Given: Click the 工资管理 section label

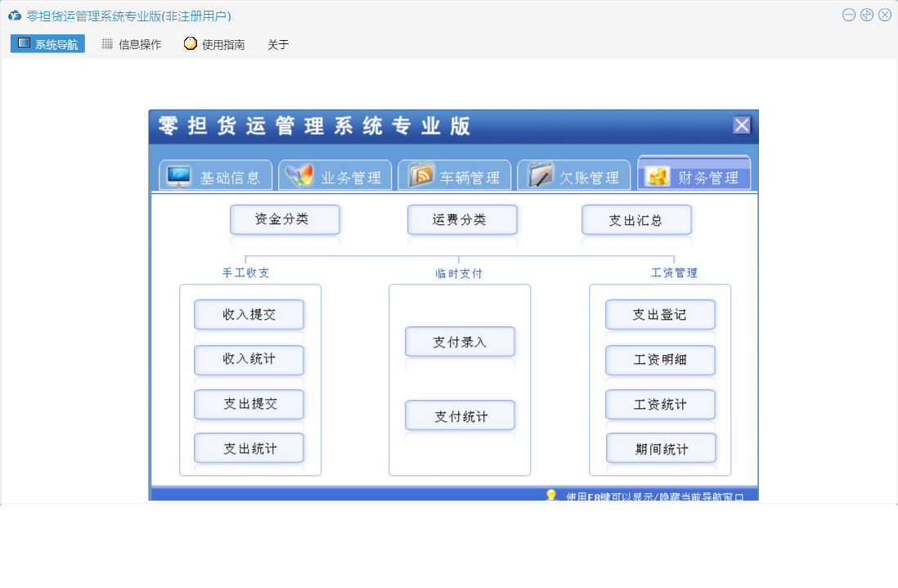Looking at the screenshot, I should pyautogui.click(x=674, y=272).
